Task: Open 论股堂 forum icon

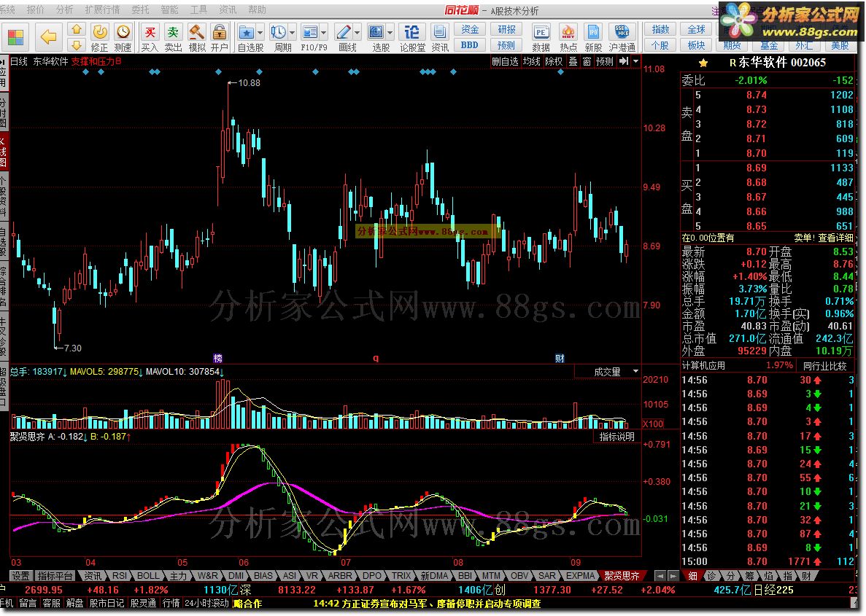Action: click(412, 37)
